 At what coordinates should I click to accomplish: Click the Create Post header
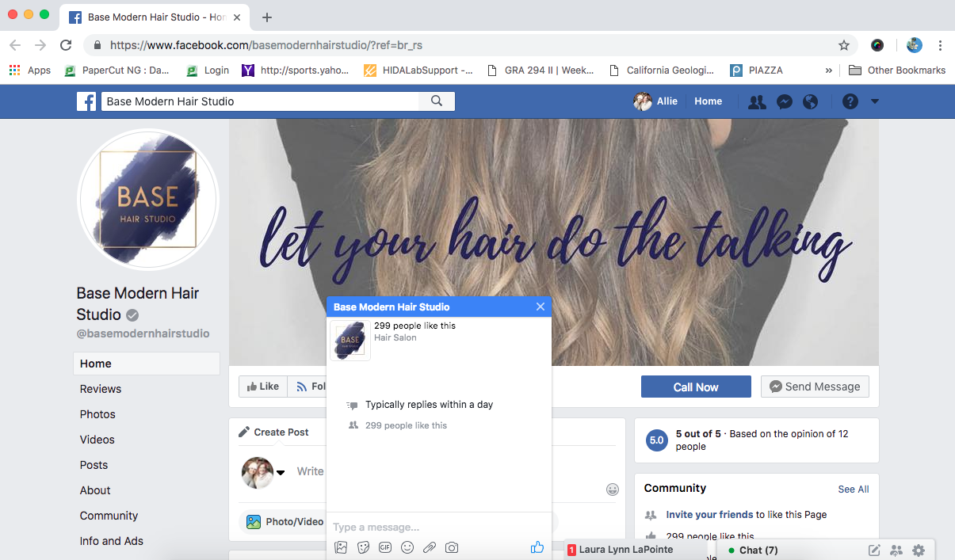[274, 432]
